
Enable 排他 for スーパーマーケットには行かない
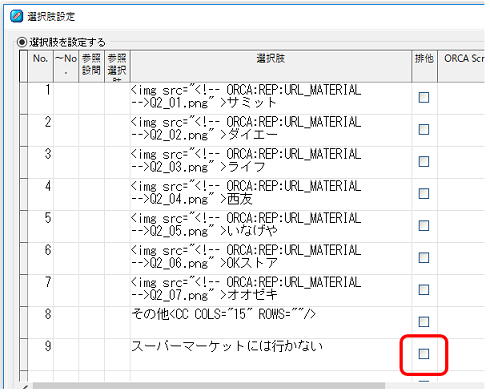tap(424, 354)
